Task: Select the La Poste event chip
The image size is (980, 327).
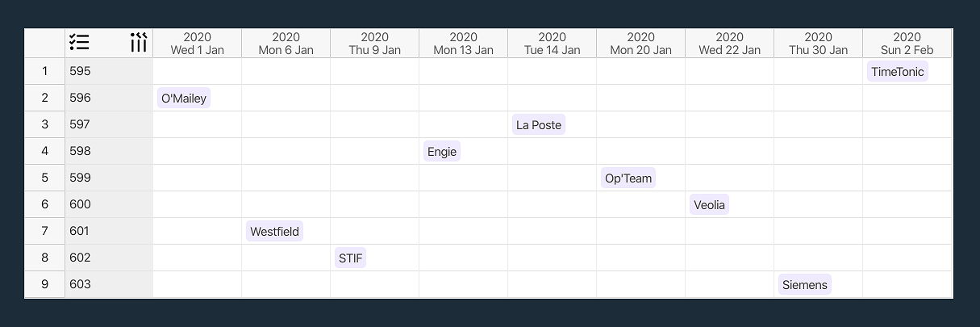Action: [x=539, y=125]
